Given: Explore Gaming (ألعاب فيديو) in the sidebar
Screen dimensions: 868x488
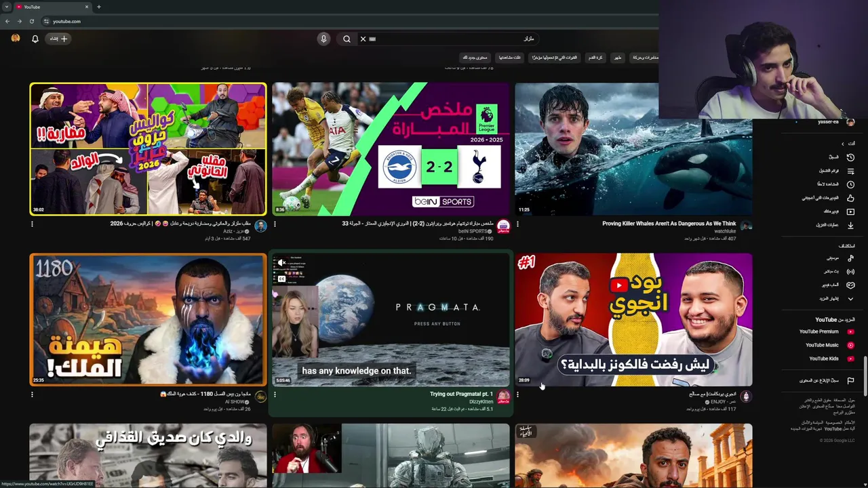Looking at the screenshot, I should coord(837,285).
